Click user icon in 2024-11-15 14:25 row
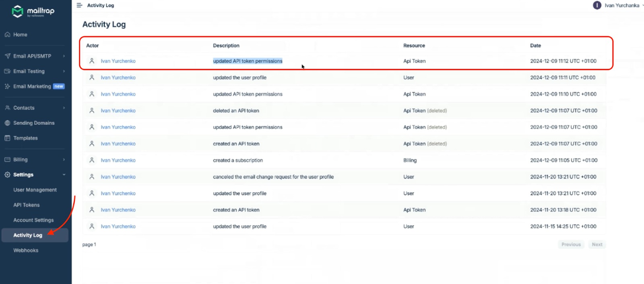The width and height of the screenshot is (644, 284). pyautogui.click(x=92, y=226)
